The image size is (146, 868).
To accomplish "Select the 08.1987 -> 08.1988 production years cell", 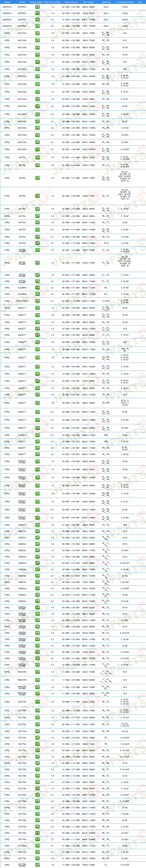I will (71, 149).
